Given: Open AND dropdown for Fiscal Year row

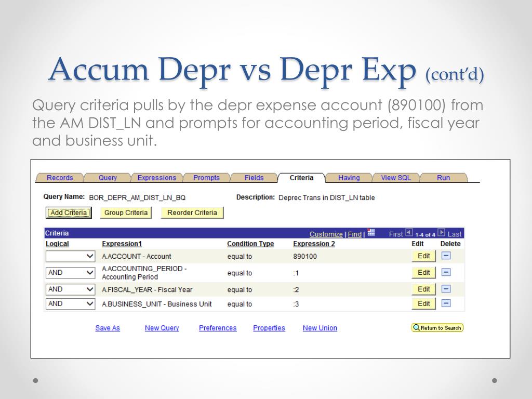Looking at the screenshot, I should (x=70, y=289).
